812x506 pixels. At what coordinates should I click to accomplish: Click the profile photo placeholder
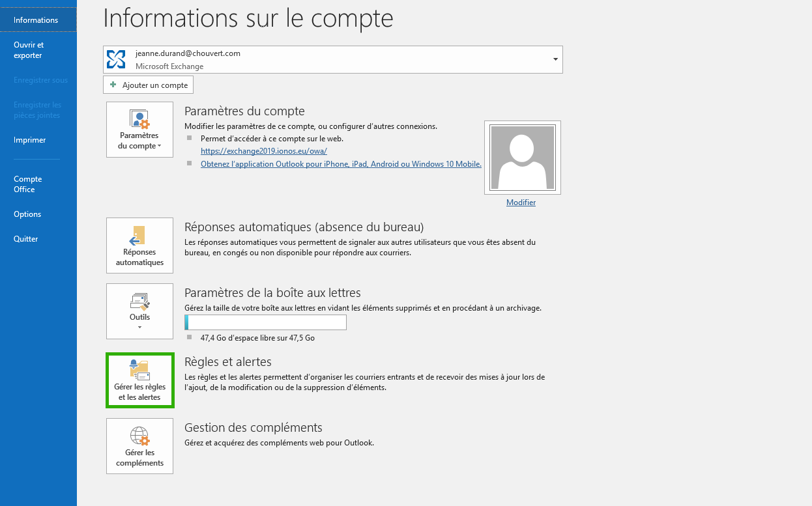point(523,158)
